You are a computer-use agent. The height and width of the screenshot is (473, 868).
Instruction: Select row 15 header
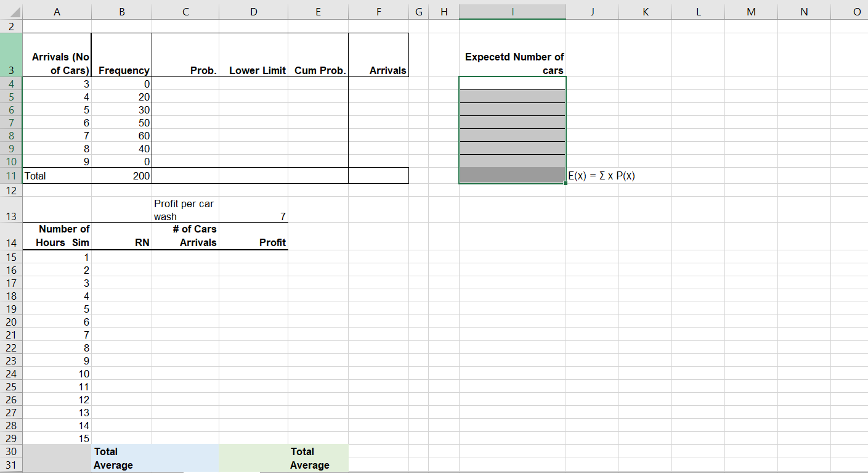click(10, 257)
